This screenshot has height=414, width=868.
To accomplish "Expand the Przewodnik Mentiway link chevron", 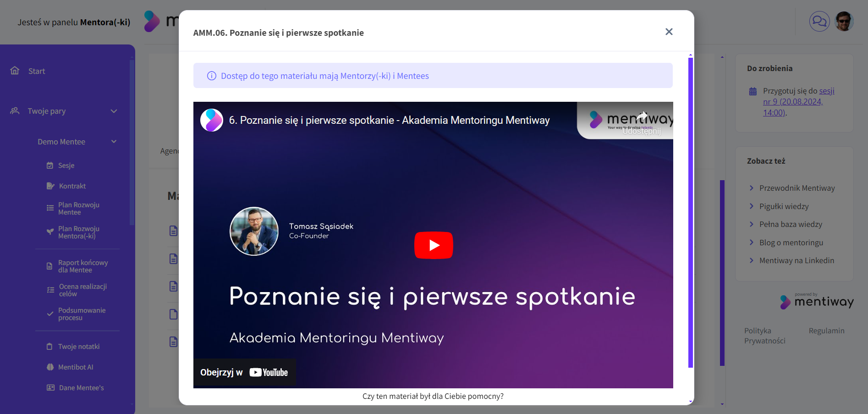I will coord(751,188).
